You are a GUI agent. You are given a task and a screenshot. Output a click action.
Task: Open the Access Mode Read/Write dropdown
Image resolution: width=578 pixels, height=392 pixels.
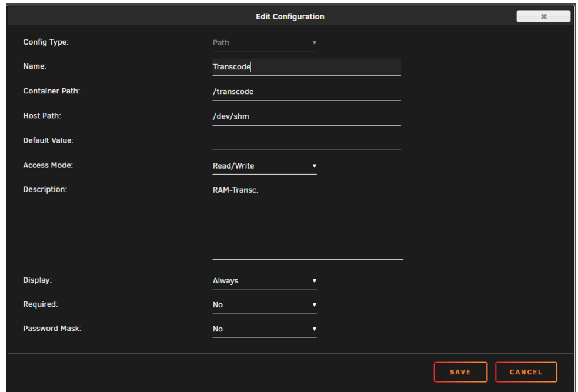click(264, 166)
